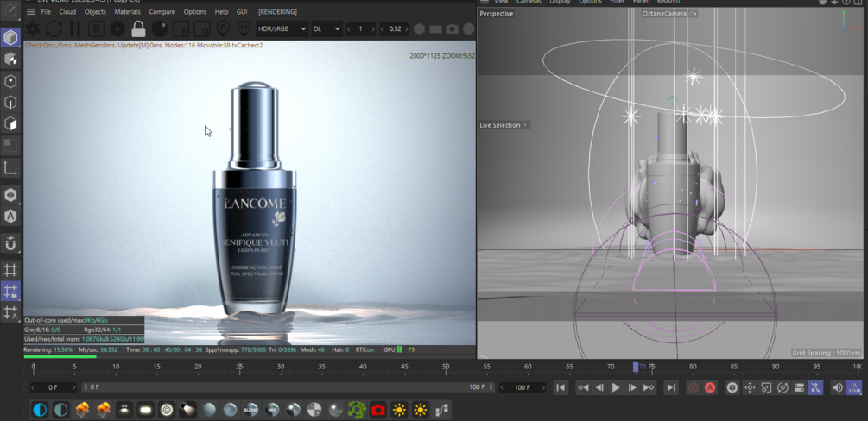
Task: Decrease the value 1 stepper arrow
Action: [x=349, y=28]
